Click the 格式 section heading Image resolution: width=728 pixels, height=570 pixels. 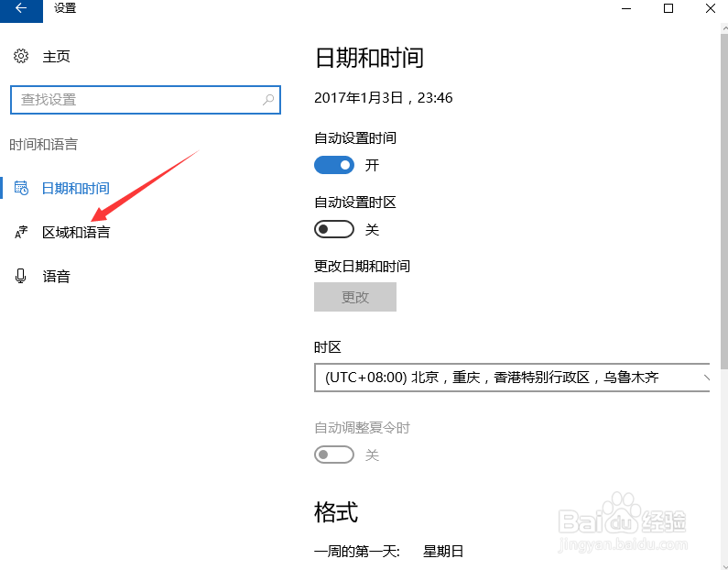pos(336,512)
